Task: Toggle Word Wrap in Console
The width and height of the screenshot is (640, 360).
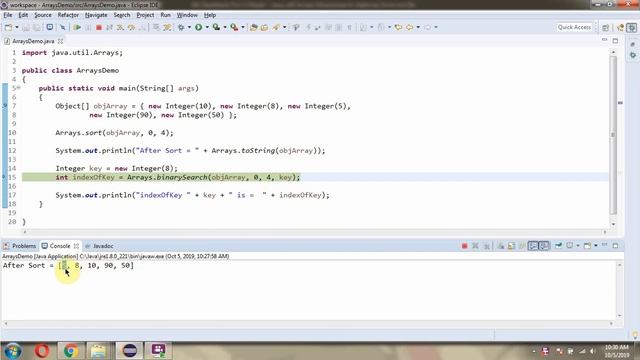Action: click(x=522, y=246)
